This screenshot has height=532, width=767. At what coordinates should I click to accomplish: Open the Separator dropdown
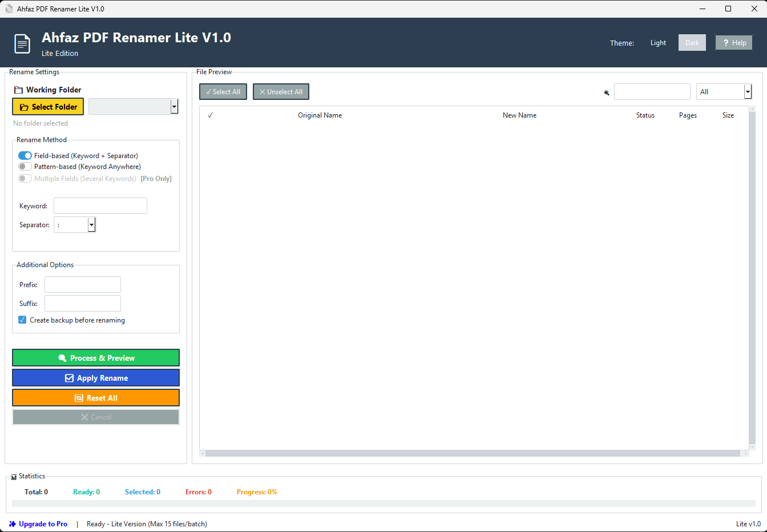[x=91, y=225]
